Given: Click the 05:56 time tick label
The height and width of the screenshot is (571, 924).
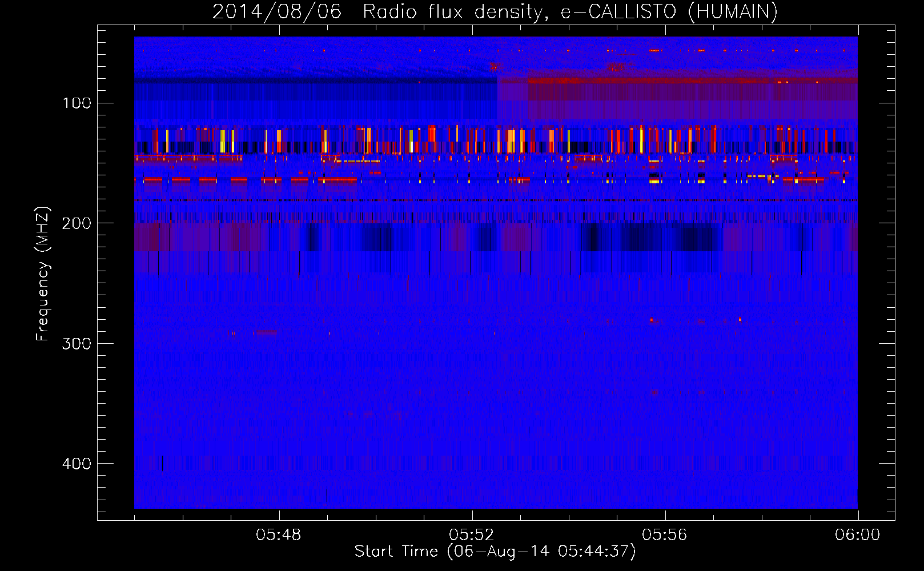Looking at the screenshot, I should [x=665, y=535].
